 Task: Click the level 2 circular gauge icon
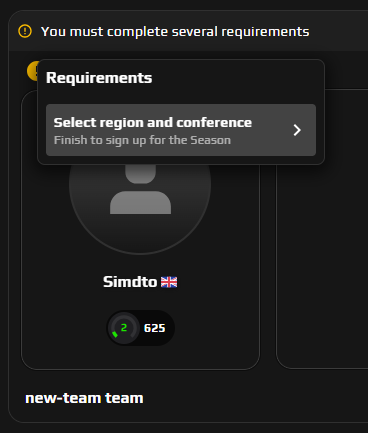coord(124,328)
